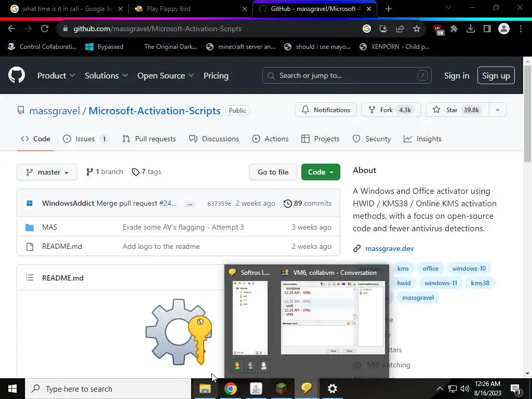This screenshot has height=399, width=532.
Task: Click the install app icon in address bar
Action: (x=383, y=29)
